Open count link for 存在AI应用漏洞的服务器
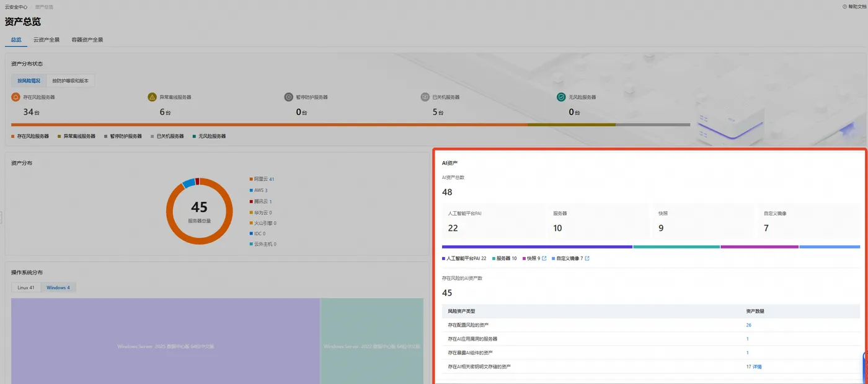This screenshot has height=384, width=868. coord(747,339)
